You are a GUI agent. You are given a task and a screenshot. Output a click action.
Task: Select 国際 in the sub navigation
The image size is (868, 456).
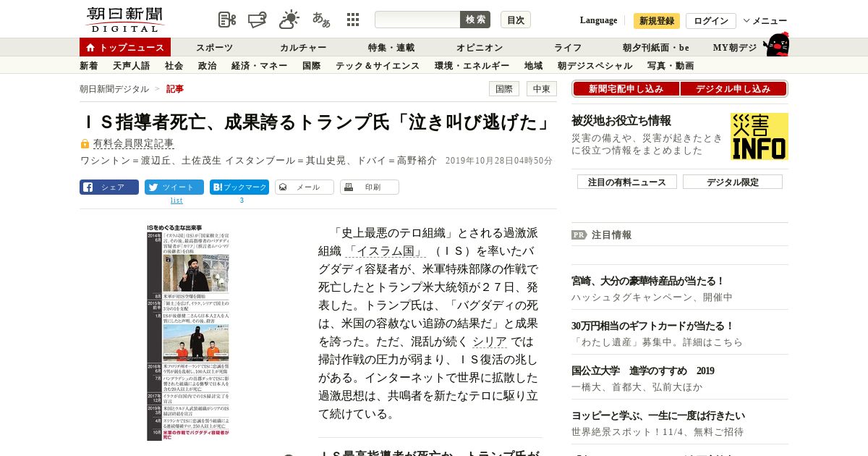tap(312, 66)
